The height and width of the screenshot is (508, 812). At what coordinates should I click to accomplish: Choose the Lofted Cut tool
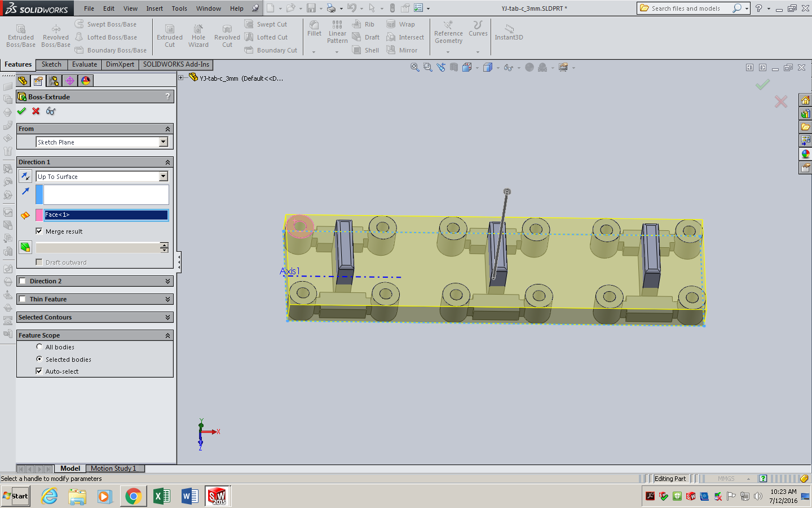click(266, 37)
